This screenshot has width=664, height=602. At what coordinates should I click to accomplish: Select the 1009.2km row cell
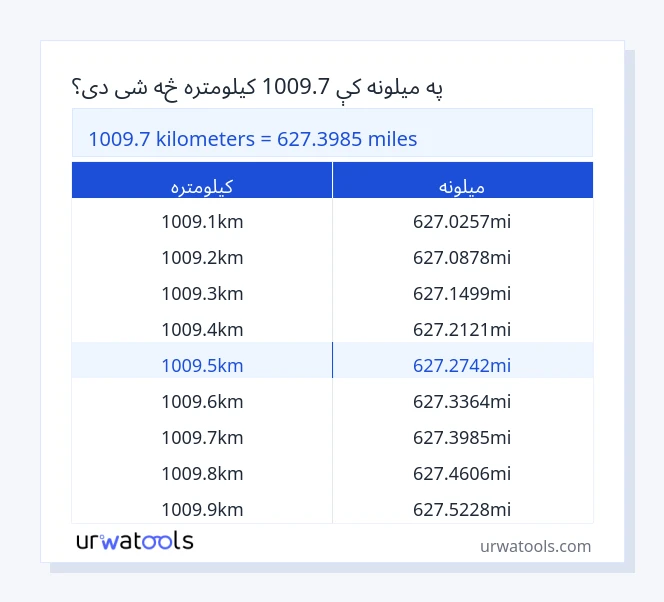[202, 257]
